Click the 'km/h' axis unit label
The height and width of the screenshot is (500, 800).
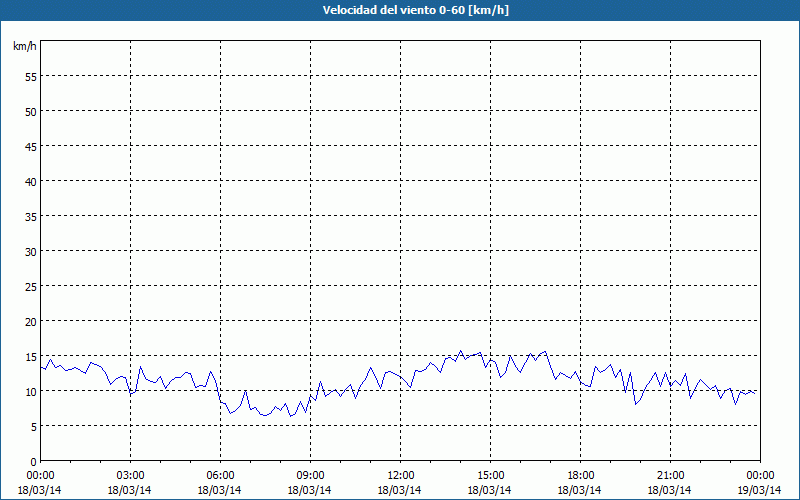25,46
